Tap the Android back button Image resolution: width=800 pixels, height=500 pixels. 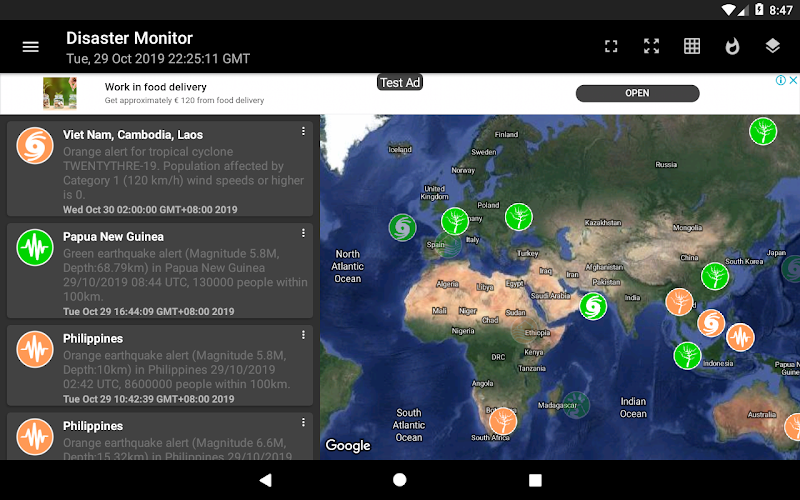point(265,480)
